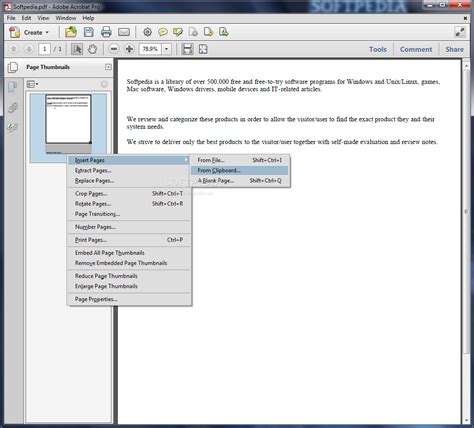The height and width of the screenshot is (428, 474).
Task: Select Extract Pages... menu item
Action: click(129, 171)
